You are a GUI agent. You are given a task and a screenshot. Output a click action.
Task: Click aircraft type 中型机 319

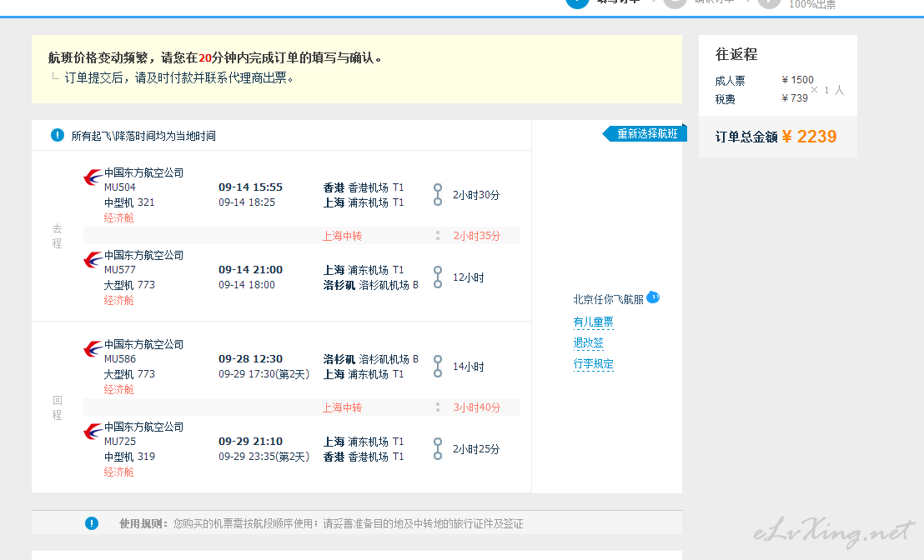(x=129, y=457)
